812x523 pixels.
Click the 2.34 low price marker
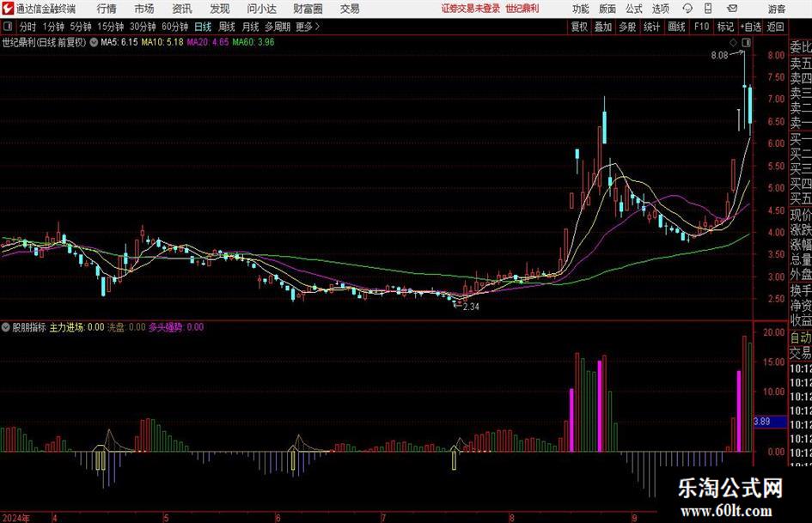471,307
